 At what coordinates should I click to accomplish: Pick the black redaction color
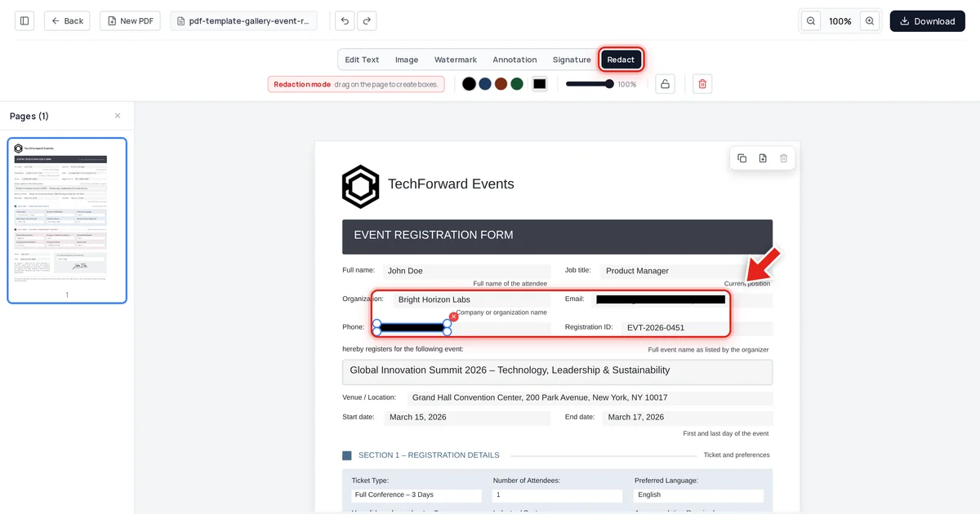point(469,84)
